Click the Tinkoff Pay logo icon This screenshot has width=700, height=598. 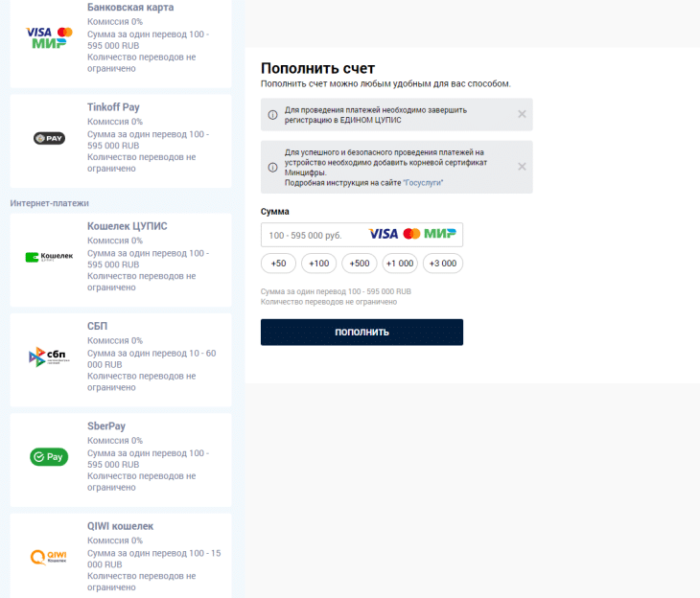[49, 138]
